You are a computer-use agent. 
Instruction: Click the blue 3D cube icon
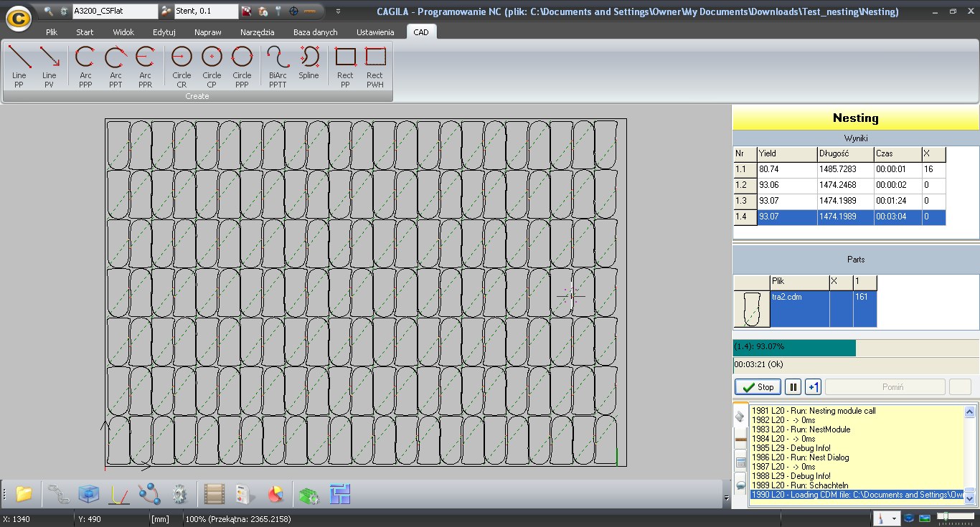point(88,494)
